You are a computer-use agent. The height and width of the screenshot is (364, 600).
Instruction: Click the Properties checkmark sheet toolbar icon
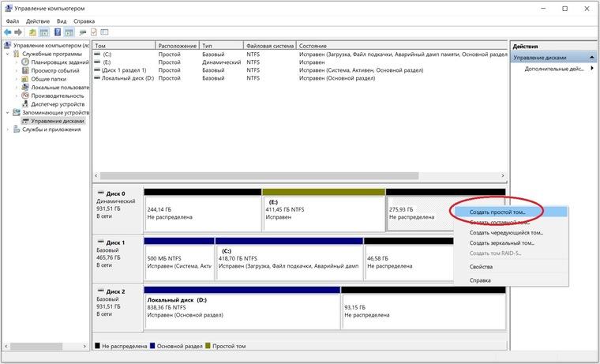pyautogui.click(x=94, y=32)
